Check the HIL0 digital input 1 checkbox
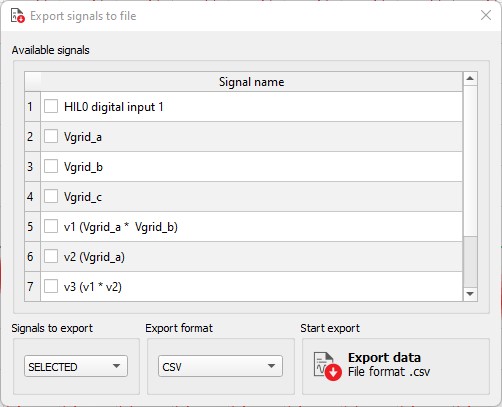Image resolution: width=502 pixels, height=407 pixels. (51, 106)
